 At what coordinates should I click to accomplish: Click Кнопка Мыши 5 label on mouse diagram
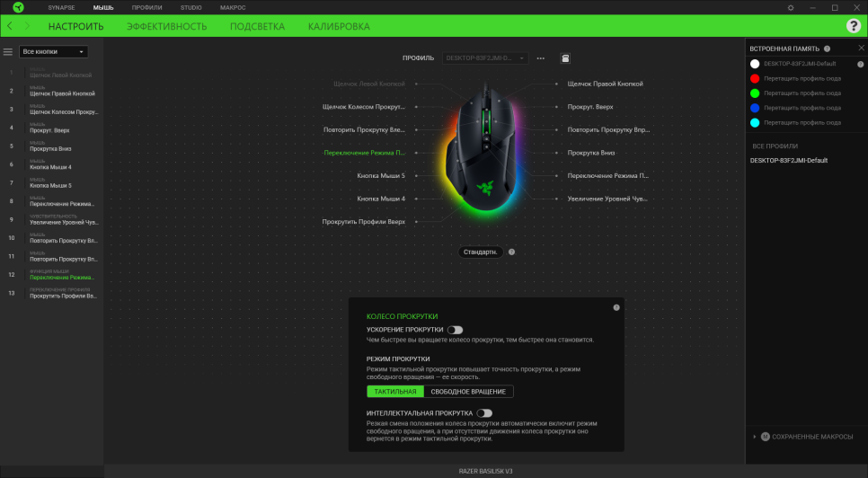tap(381, 176)
